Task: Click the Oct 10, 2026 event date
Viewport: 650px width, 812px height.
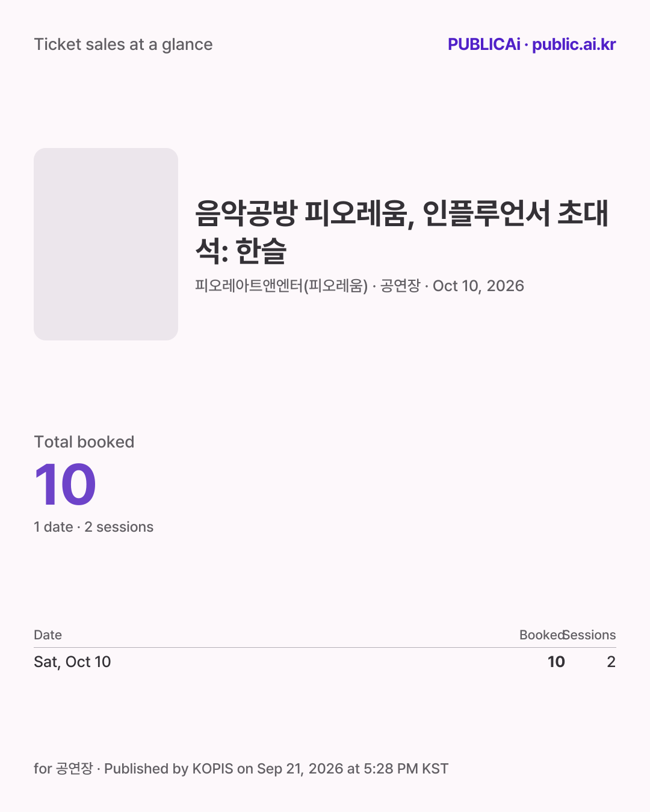Action: 478,286
